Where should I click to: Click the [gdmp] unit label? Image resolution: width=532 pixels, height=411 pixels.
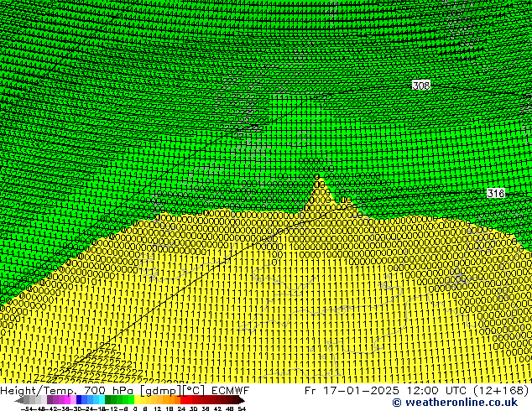point(161,391)
